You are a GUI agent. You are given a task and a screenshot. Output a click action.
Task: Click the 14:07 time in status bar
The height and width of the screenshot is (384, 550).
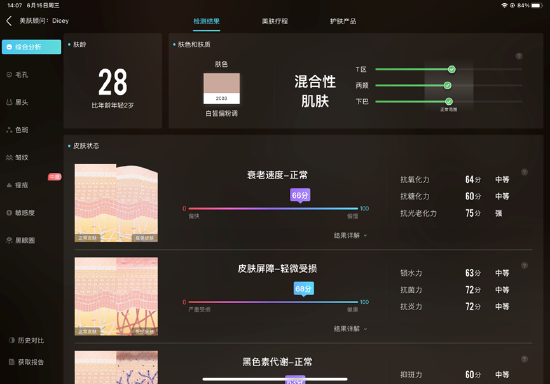15,5
